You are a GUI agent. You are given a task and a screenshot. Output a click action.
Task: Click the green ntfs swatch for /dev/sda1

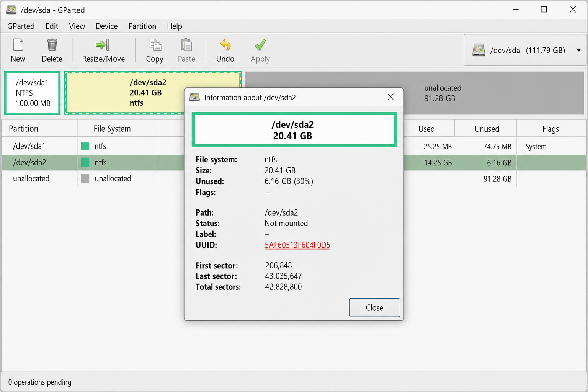85,146
